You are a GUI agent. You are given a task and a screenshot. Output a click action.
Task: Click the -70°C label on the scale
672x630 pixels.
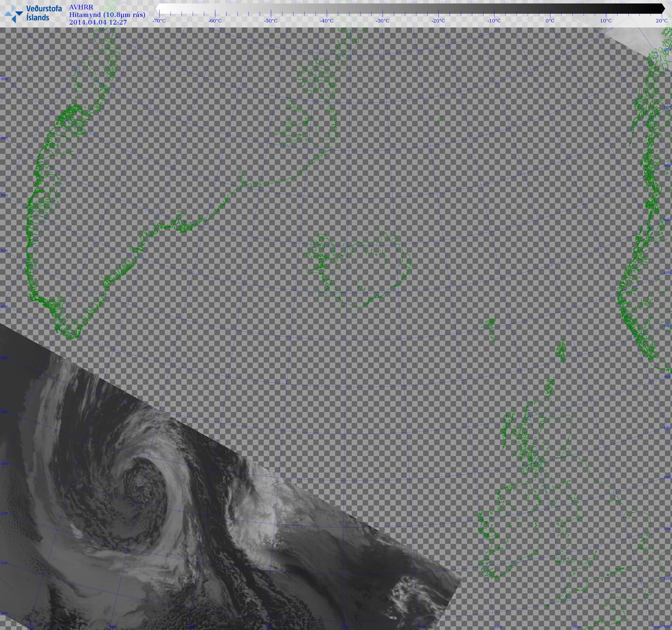click(x=159, y=21)
